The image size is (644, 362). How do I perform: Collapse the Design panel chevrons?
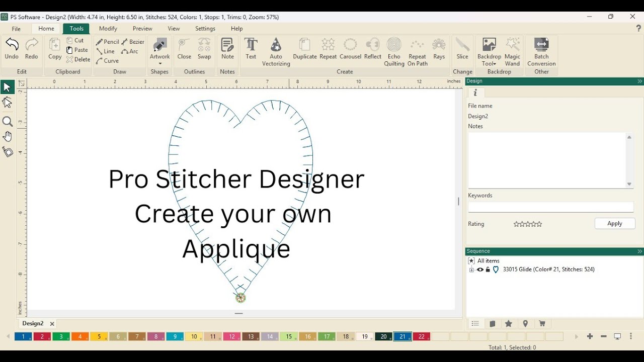click(639, 81)
